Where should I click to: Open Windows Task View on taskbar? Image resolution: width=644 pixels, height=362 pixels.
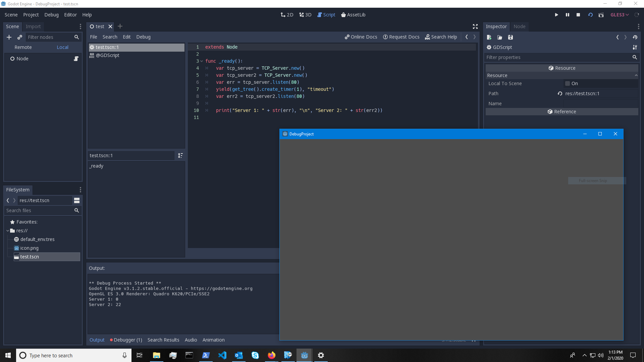(x=140, y=355)
